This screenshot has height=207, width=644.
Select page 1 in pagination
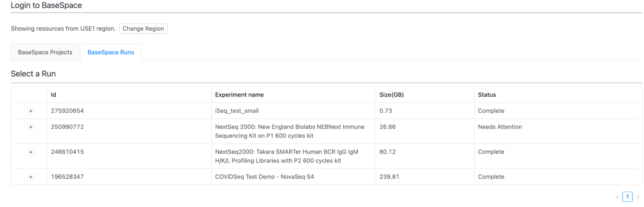tap(627, 197)
